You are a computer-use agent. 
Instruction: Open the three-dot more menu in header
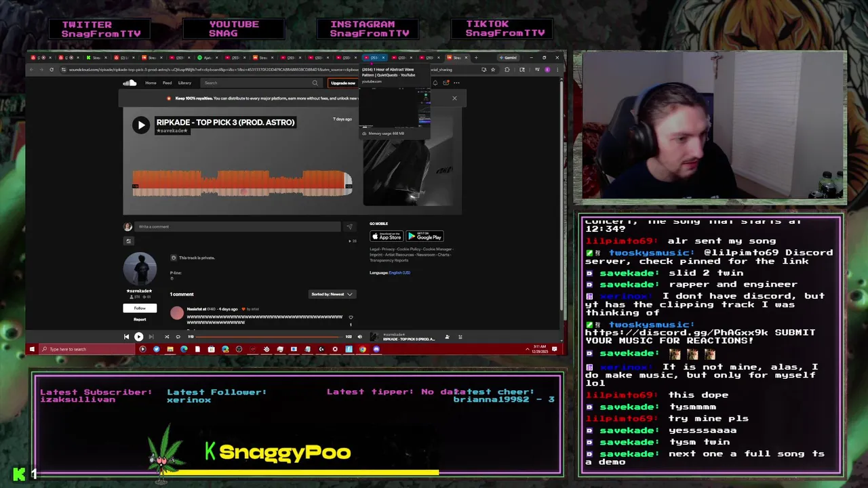coord(456,83)
